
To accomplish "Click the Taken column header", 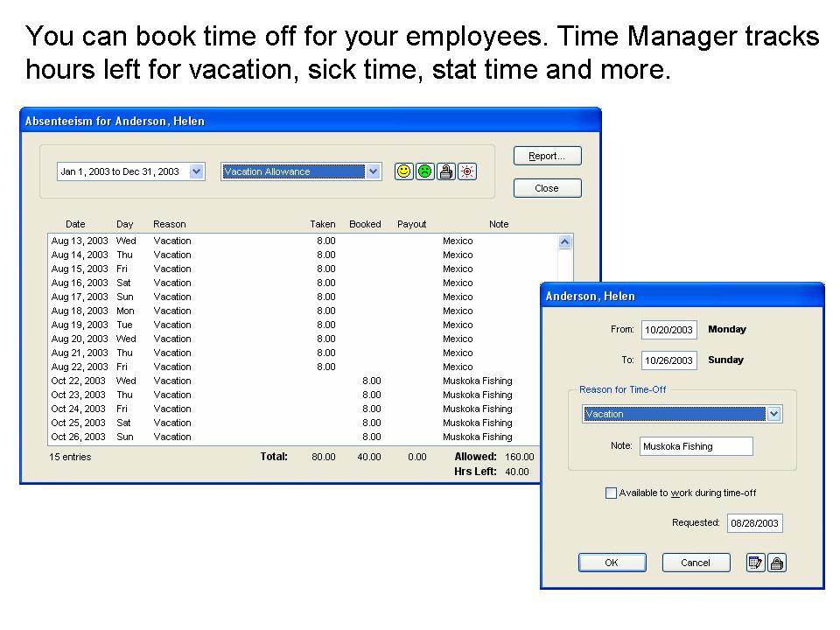I will tap(323, 224).
